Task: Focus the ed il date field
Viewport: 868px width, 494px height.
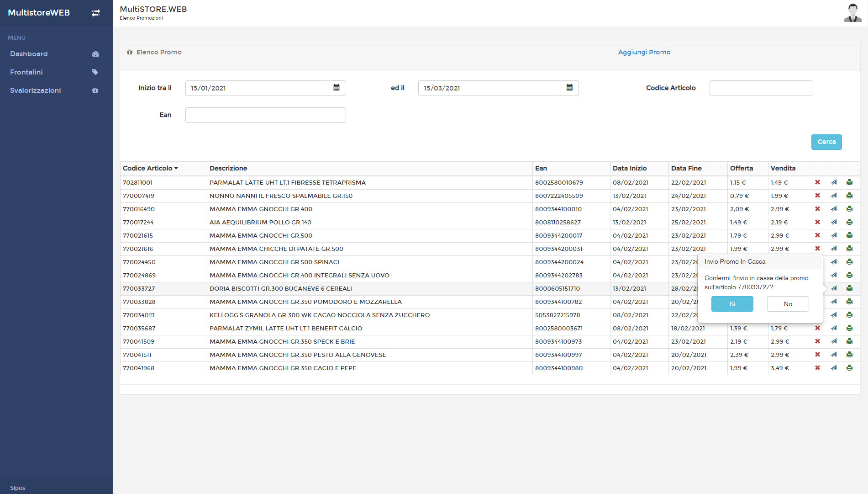Action: [x=489, y=88]
